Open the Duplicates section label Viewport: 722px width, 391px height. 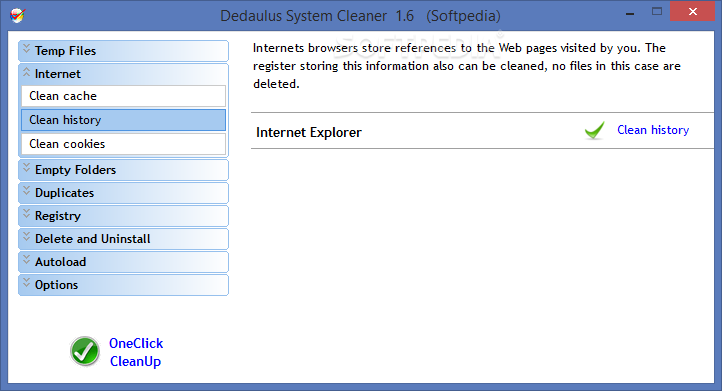pos(64,193)
